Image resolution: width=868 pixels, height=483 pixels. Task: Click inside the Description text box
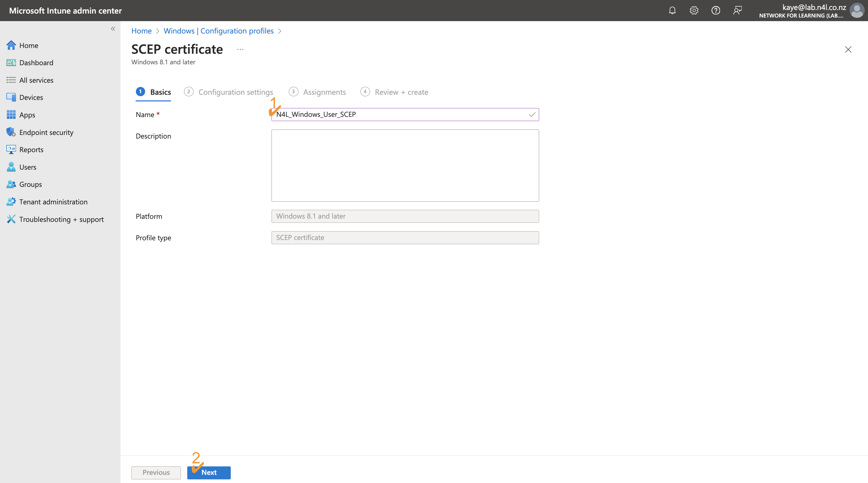[405, 165]
